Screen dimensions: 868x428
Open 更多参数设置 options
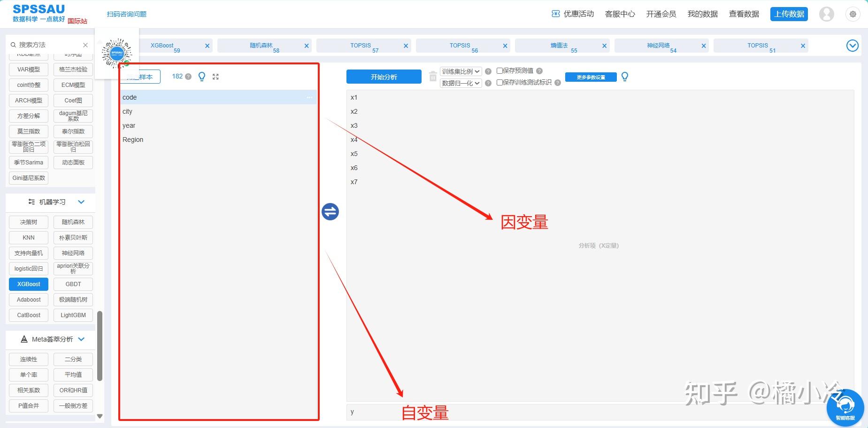tap(591, 77)
